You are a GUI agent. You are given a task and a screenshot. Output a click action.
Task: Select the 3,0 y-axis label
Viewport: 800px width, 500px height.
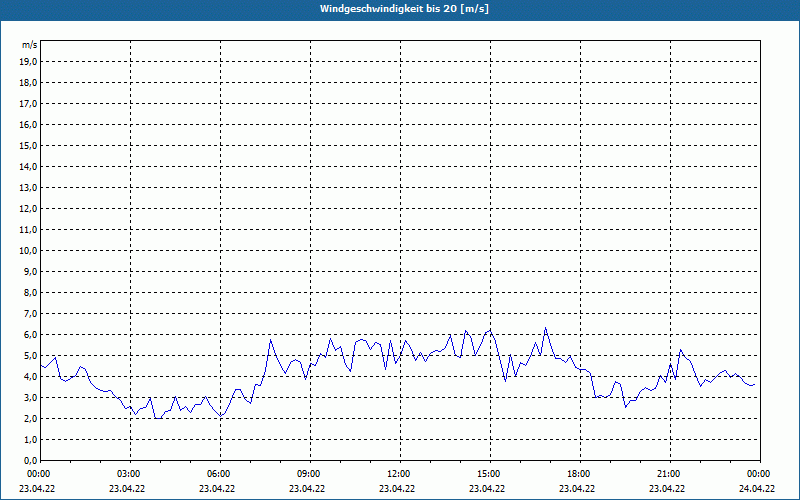[x=31, y=397]
